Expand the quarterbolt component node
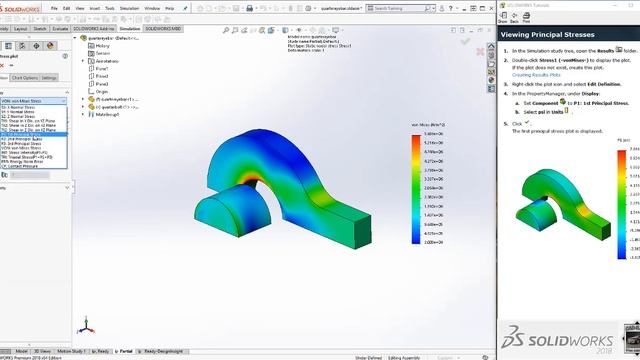This screenshot has height=360, width=640. [83, 107]
